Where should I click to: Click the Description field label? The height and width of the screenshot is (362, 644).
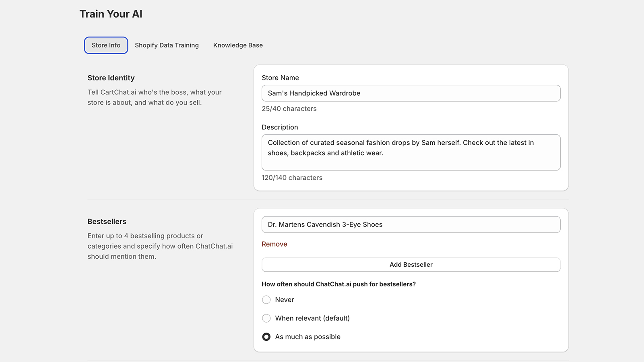coord(280,128)
